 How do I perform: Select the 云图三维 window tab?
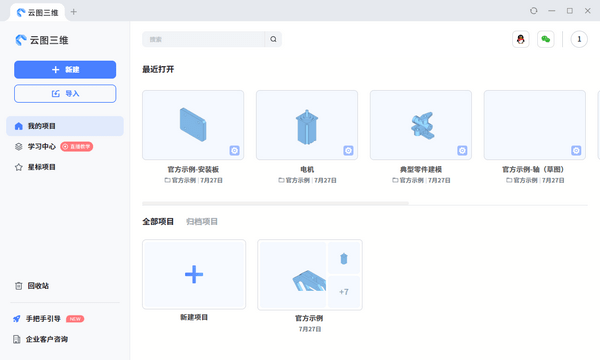click(38, 12)
